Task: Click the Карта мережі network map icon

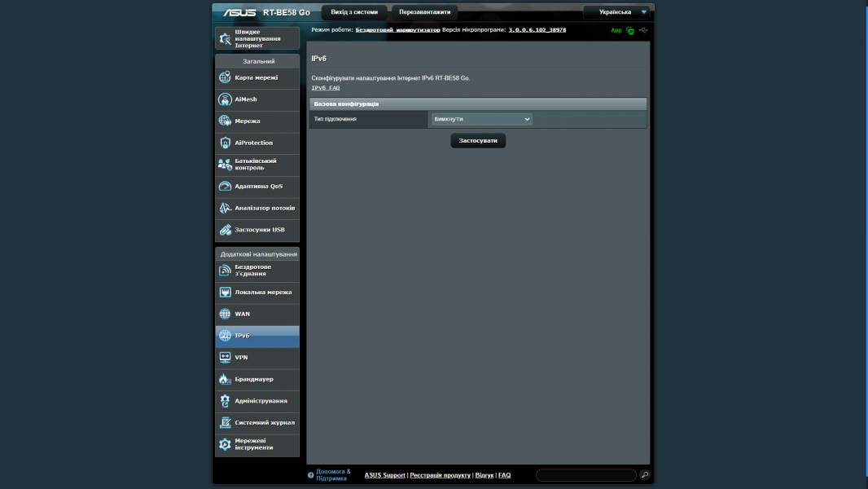Action: click(226, 77)
